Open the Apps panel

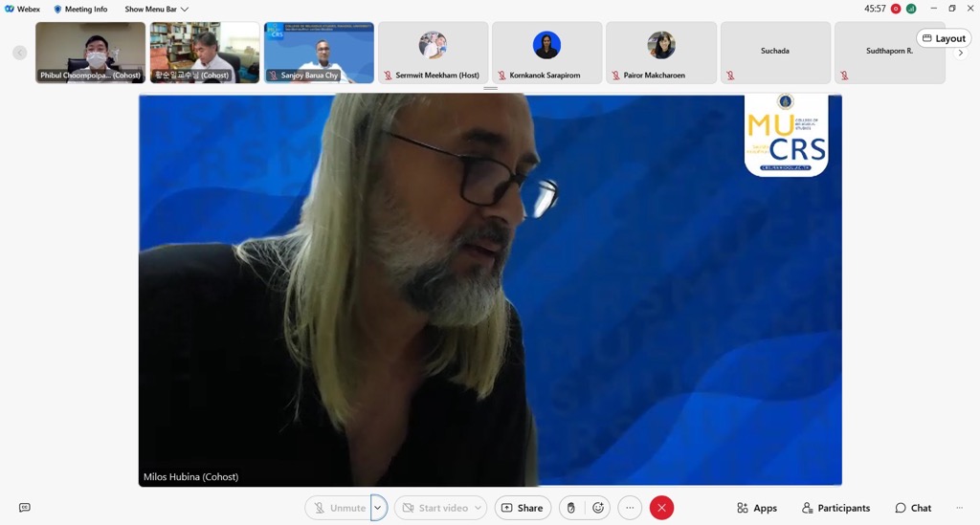coord(757,508)
